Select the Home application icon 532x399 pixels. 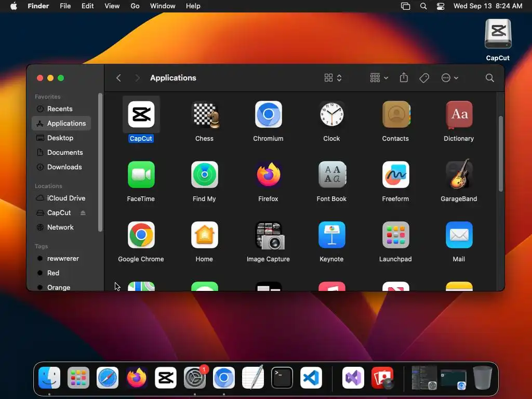pyautogui.click(x=205, y=235)
